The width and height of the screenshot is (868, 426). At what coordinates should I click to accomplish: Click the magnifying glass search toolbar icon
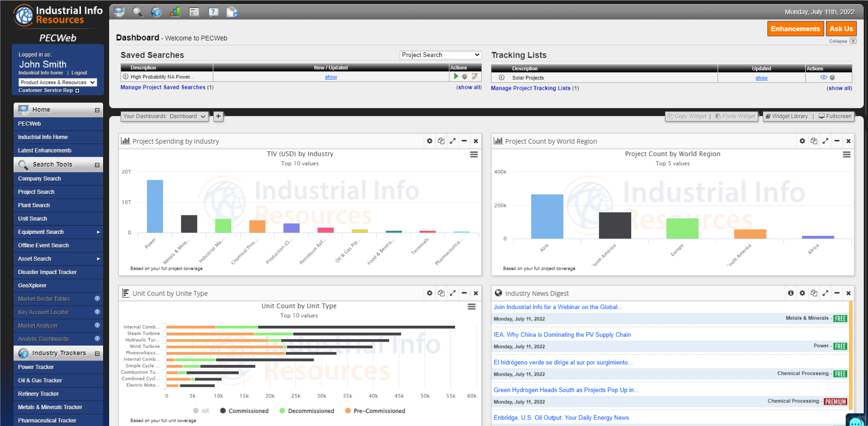click(x=137, y=12)
